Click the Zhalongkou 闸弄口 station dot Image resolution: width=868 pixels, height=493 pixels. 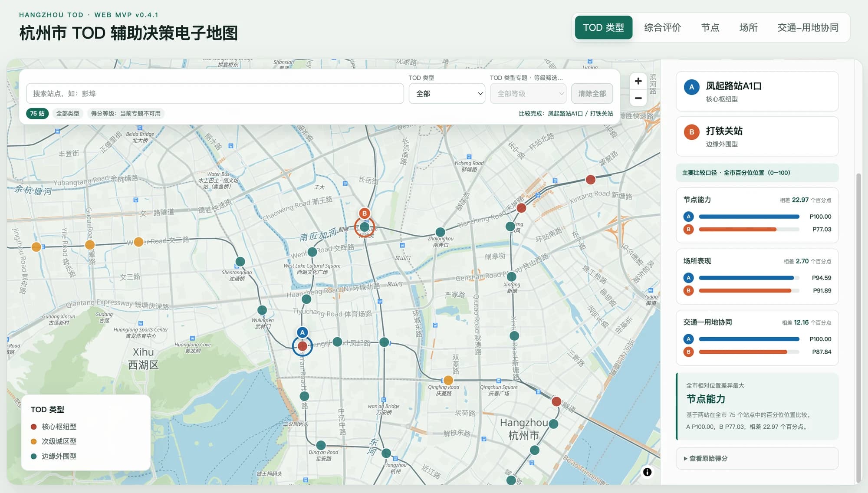(440, 232)
